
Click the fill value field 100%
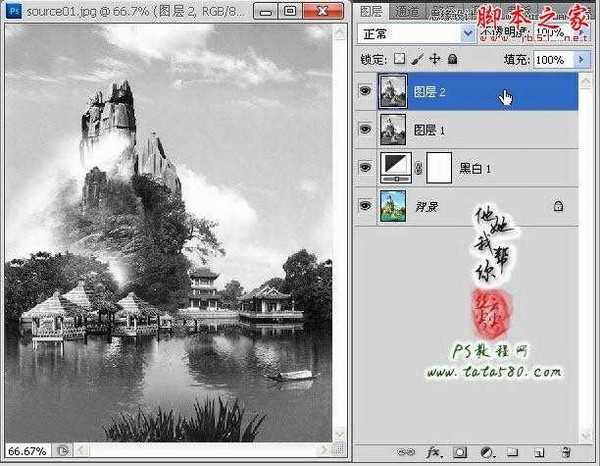click(555, 59)
